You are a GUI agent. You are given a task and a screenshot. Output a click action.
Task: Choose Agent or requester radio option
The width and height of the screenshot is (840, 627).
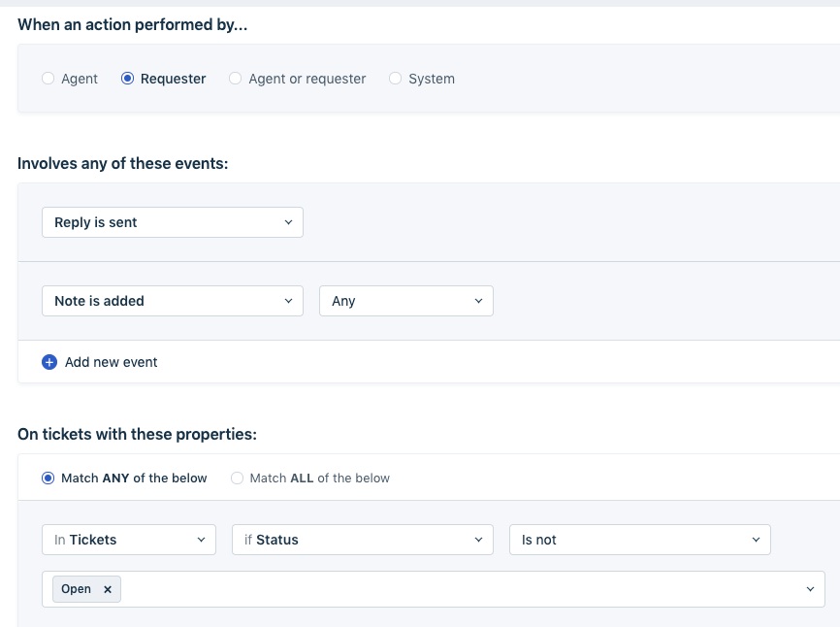tap(235, 79)
